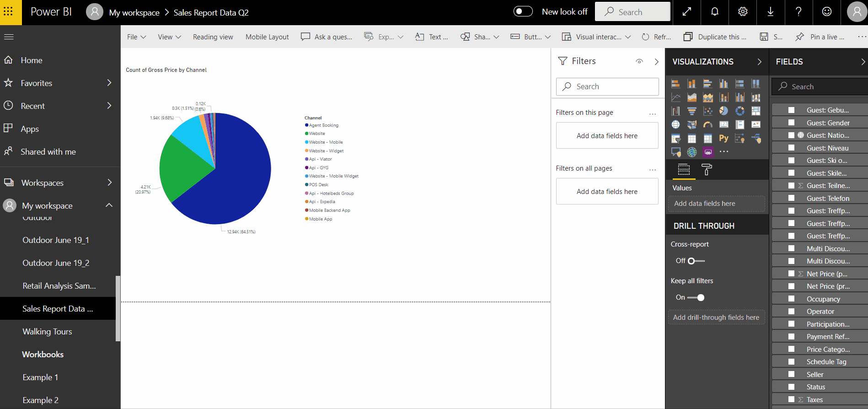868x409 pixels.
Task: Check the Seller field
Action: tap(791, 374)
